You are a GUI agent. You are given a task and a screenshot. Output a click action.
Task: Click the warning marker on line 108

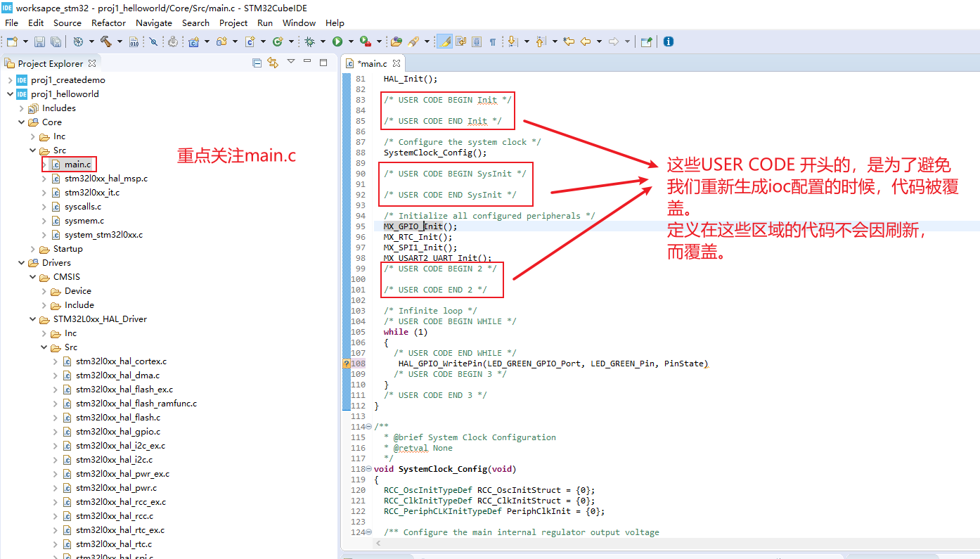pyautogui.click(x=347, y=364)
